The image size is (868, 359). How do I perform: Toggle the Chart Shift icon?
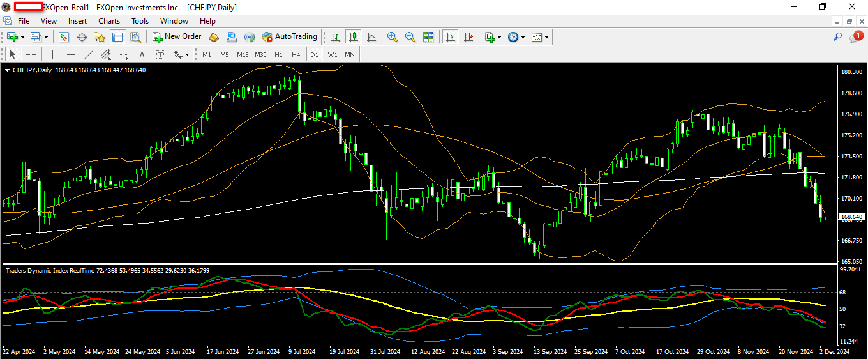click(x=468, y=37)
